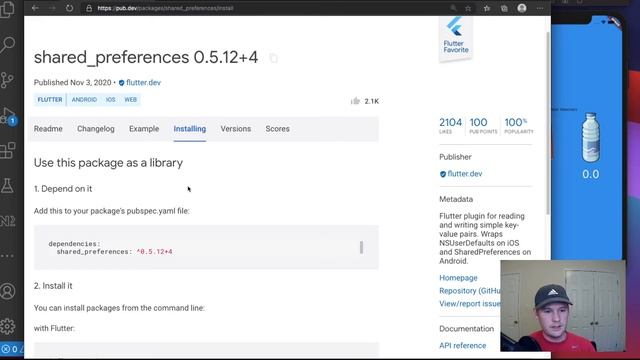
Task: Click the ANDROID platform tag
Action: coord(84,100)
